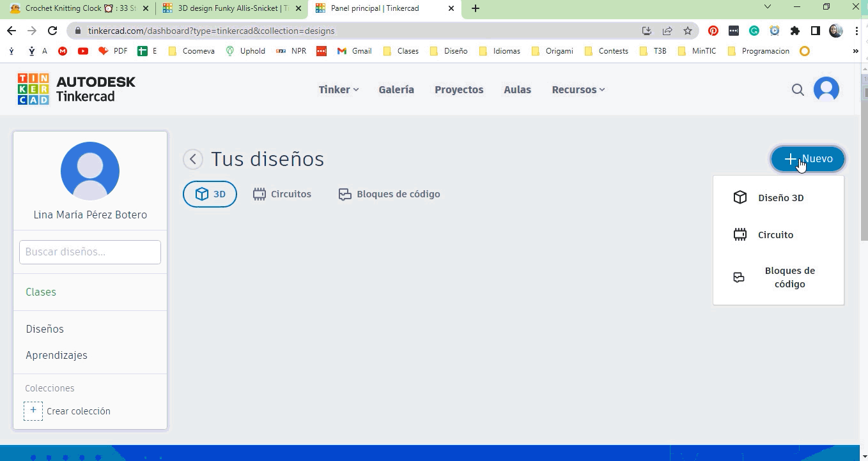Viewport: 868px width, 461px height.
Task: Choose Circuito from the Nuevo menu
Action: pos(775,234)
